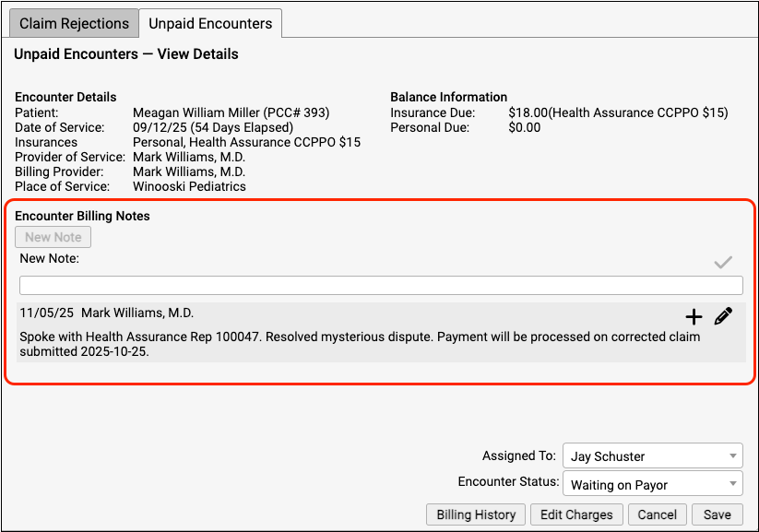Open Billing History
The image size is (759, 532).
pyautogui.click(x=476, y=514)
